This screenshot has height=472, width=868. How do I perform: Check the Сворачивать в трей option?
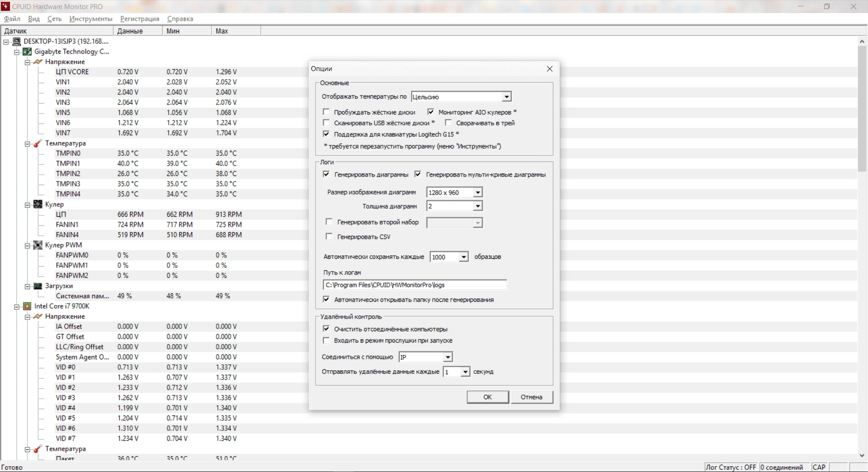click(448, 123)
